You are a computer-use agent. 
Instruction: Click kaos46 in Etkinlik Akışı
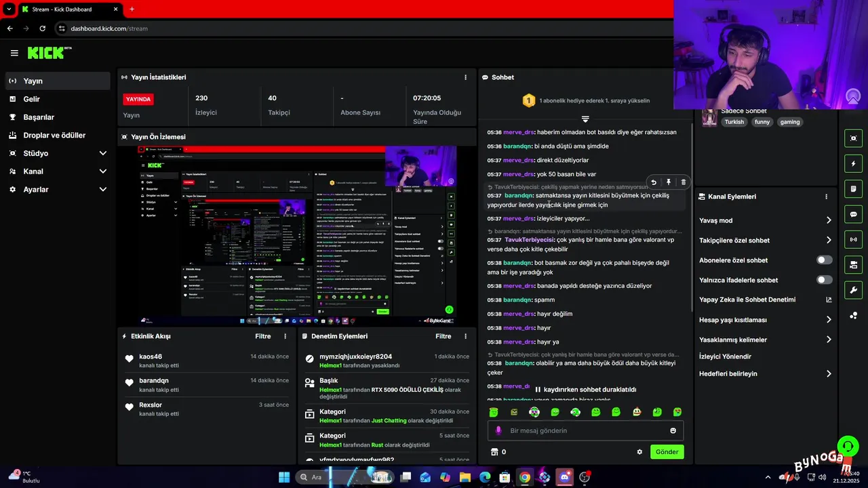(x=151, y=357)
